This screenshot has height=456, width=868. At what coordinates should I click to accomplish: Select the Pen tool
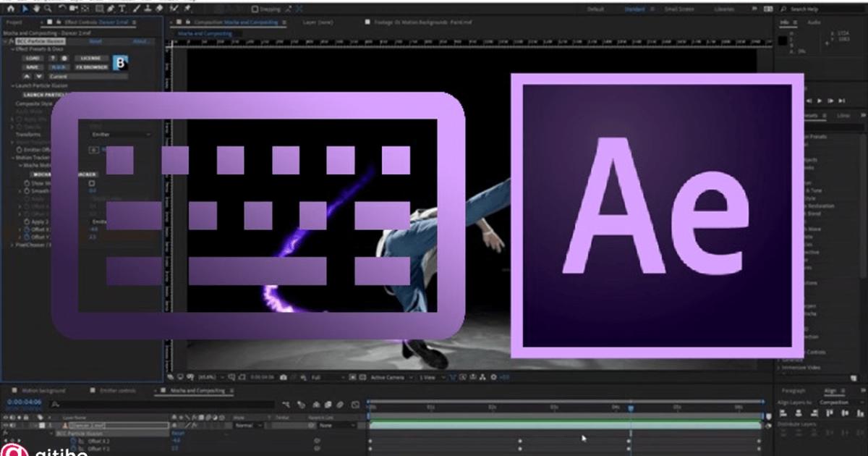click(111, 8)
